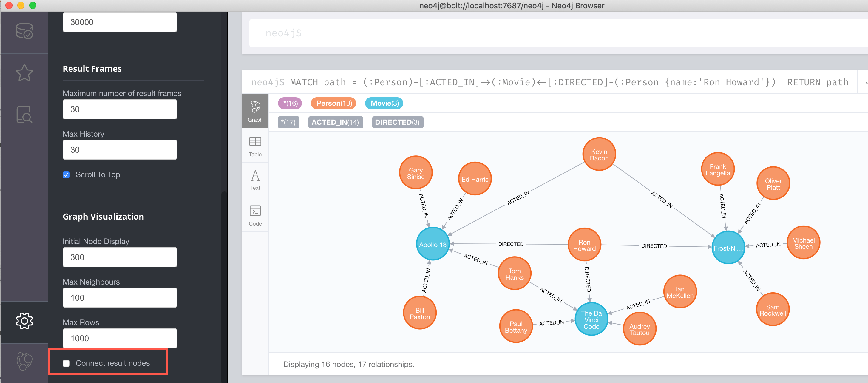
Task: Enable Connect result nodes checkbox
Action: coord(67,363)
